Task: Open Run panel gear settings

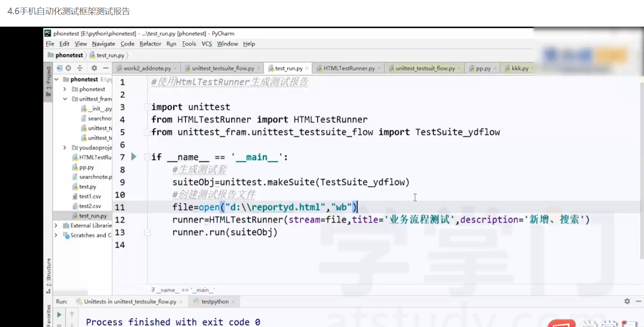Action: [627, 301]
